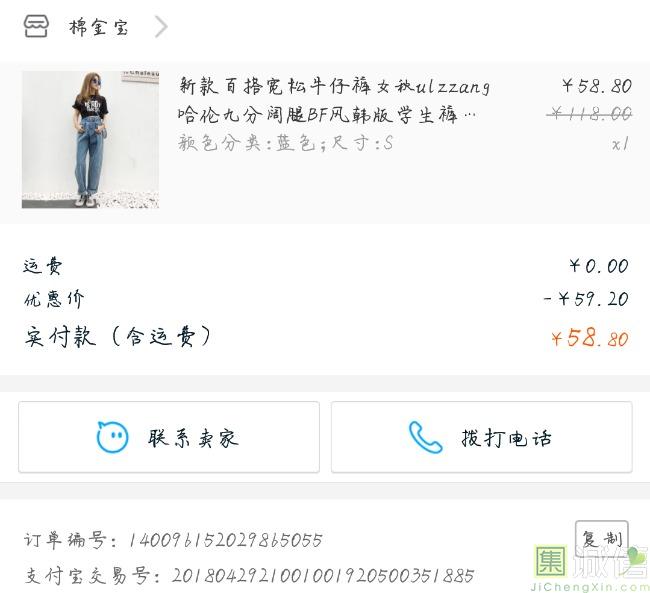
Task: Click the 优惠价 discount amount -¥59.20
Action: tap(586, 299)
